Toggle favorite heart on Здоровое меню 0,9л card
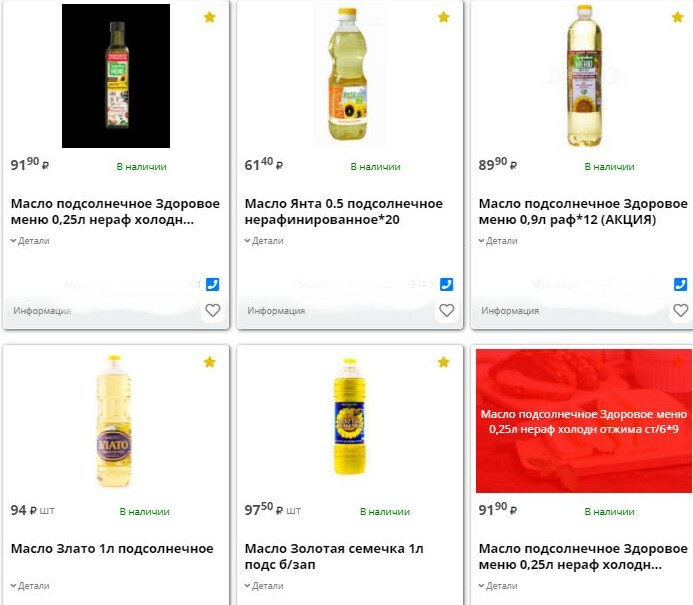Image resolution: width=693 pixels, height=605 pixels. pos(681,311)
